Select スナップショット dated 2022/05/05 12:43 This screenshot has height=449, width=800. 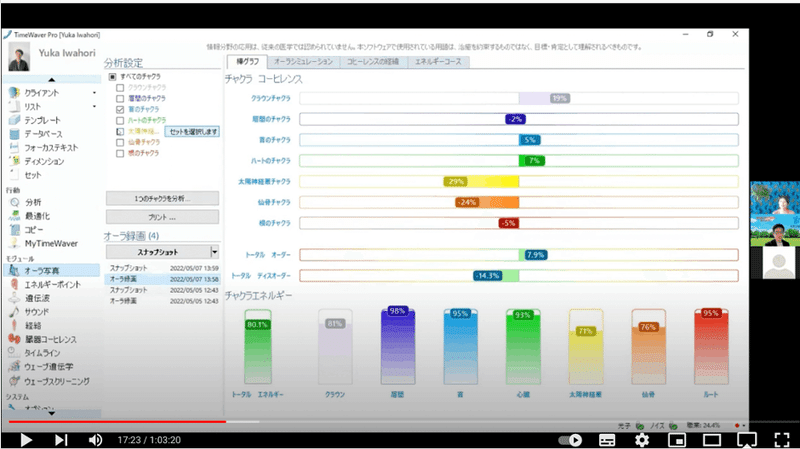(x=163, y=290)
